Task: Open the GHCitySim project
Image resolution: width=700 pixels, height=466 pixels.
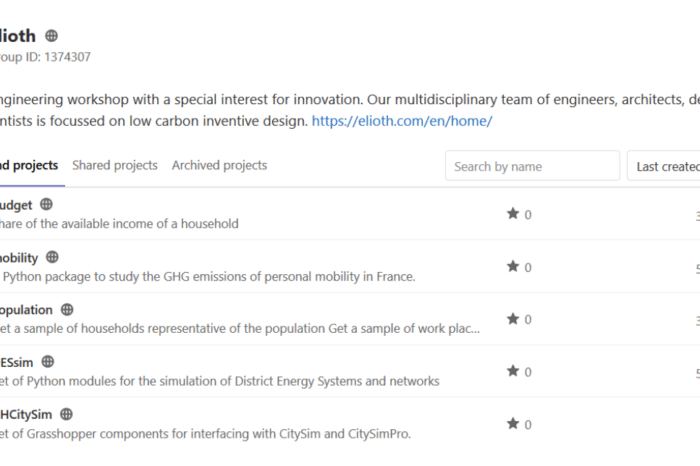Action: point(24,414)
